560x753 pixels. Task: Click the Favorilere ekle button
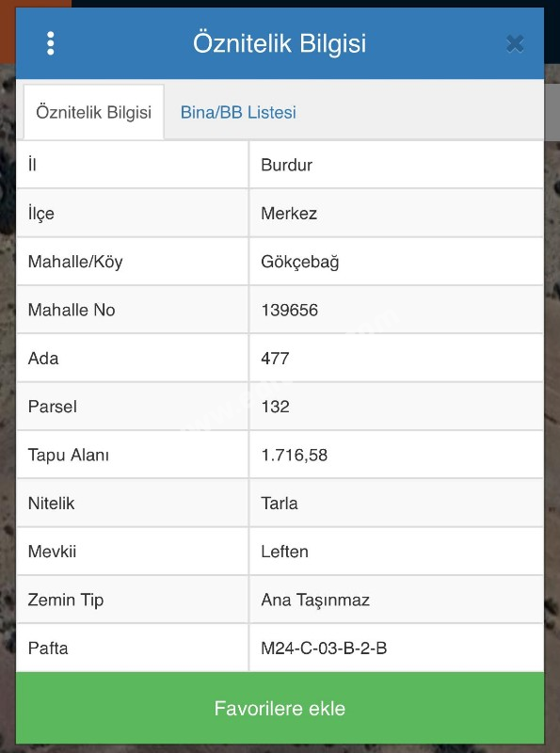[x=280, y=709]
